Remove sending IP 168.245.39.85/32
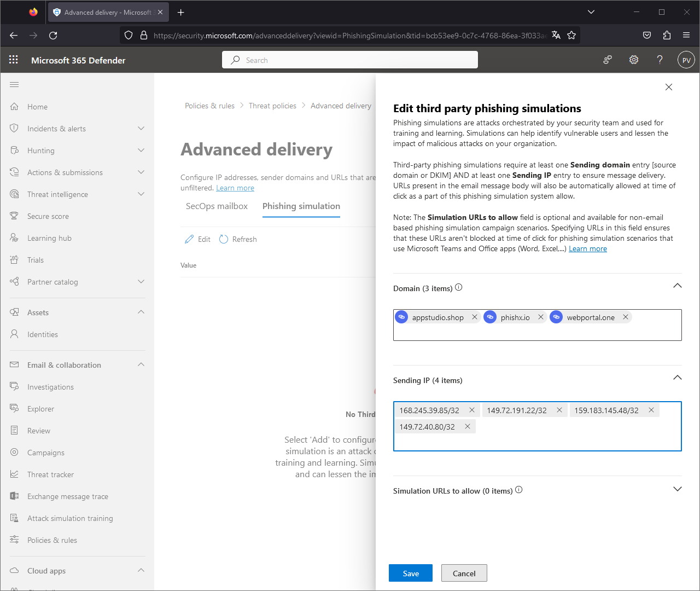Viewport: 700px width, 591px height. pyautogui.click(x=472, y=410)
